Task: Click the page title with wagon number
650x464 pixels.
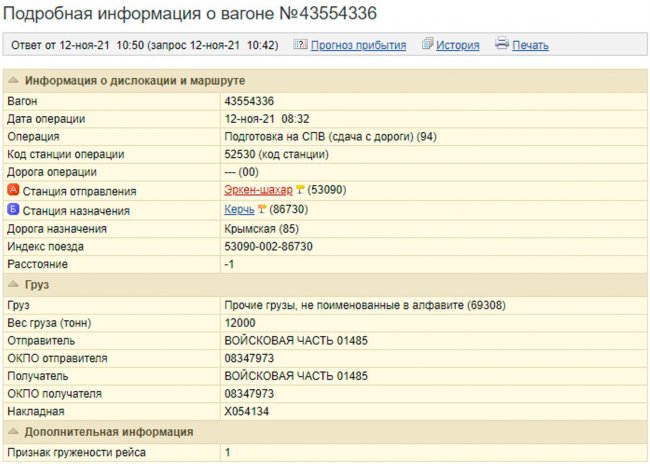Action: [x=193, y=13]
